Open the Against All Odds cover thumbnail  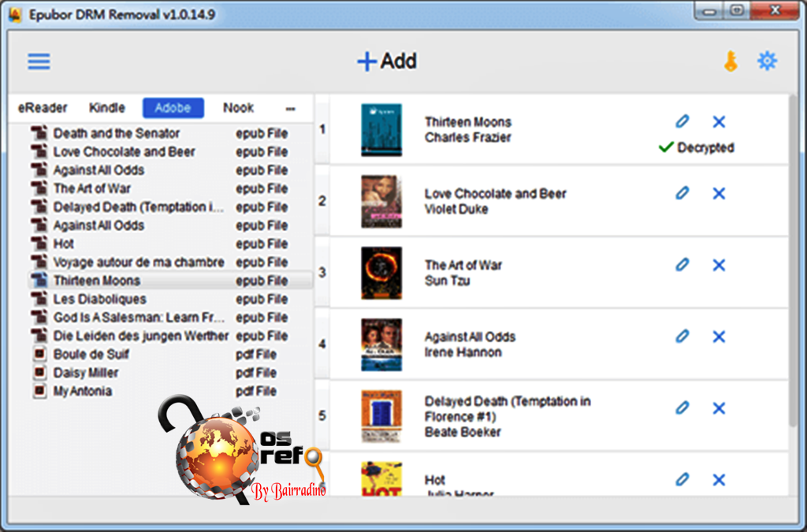381,344
